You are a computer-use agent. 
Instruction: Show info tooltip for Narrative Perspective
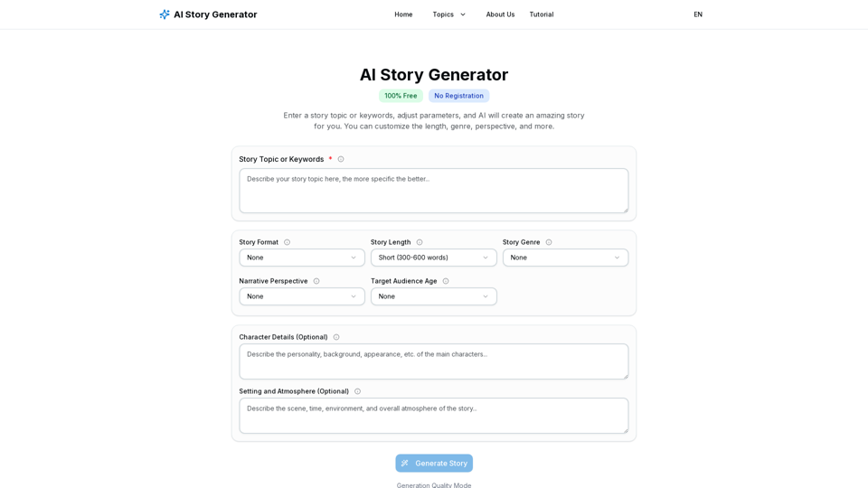click(x=316, y=281)
